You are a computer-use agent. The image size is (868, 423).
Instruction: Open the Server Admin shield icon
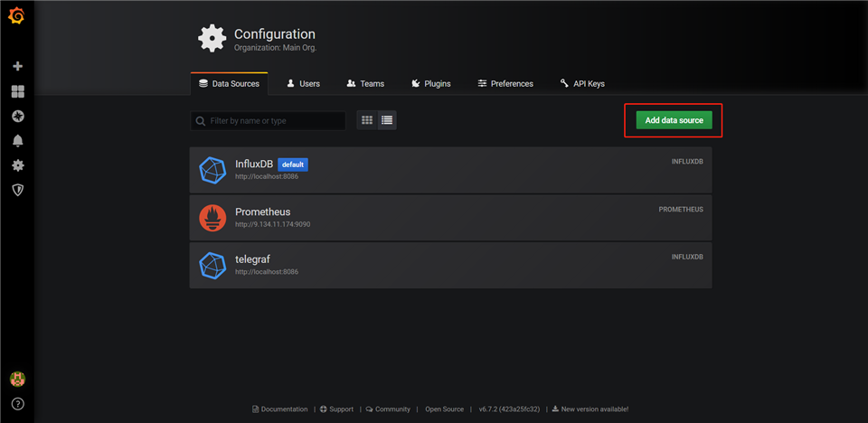point(18,190)
